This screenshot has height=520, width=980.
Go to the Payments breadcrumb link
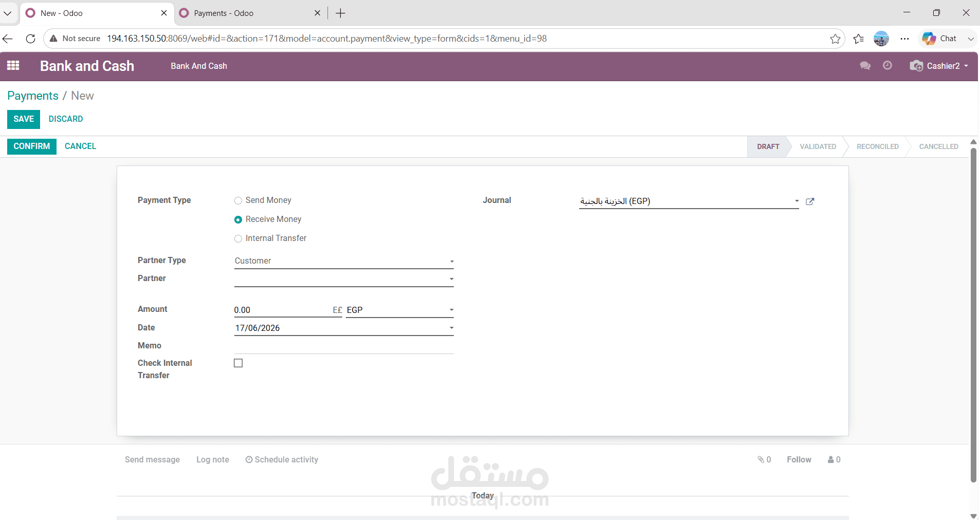click(33, 96)
